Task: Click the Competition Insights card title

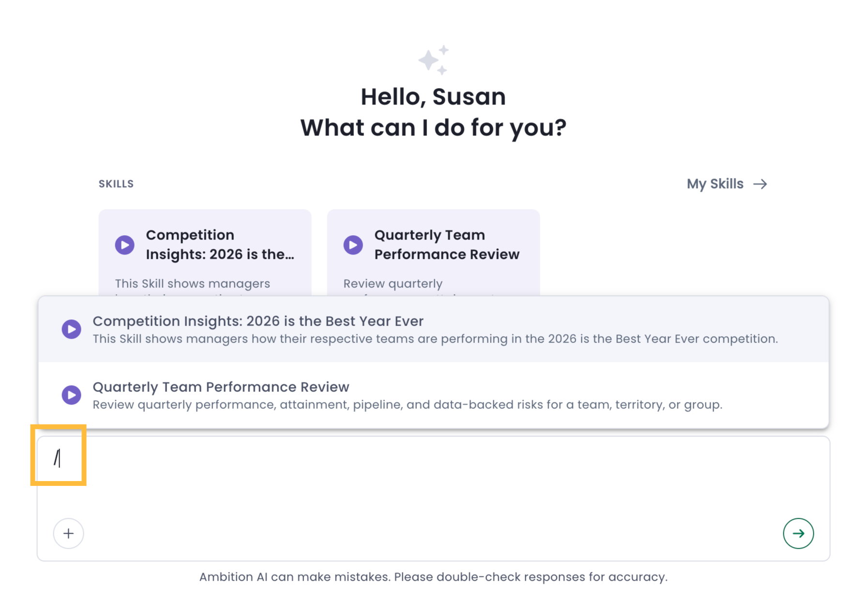Action: click(x=220, y=244)
